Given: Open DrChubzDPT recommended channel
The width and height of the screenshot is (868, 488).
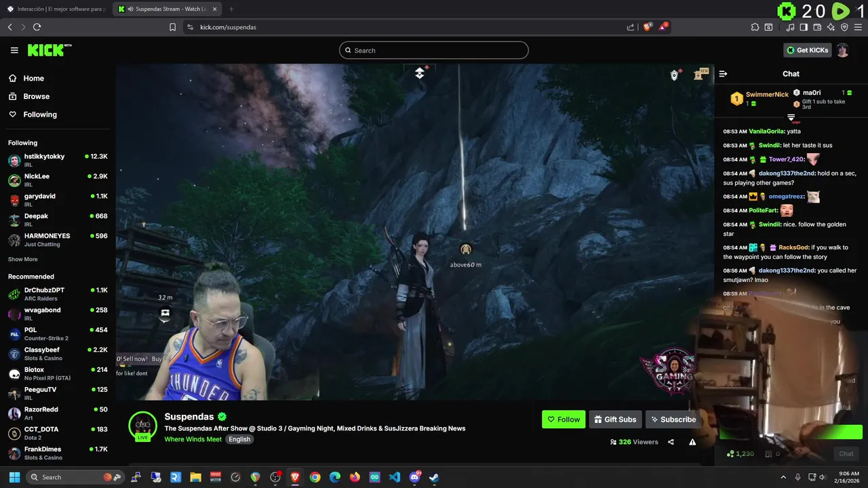Looking at the screenshot, I should tap(58, 294).
